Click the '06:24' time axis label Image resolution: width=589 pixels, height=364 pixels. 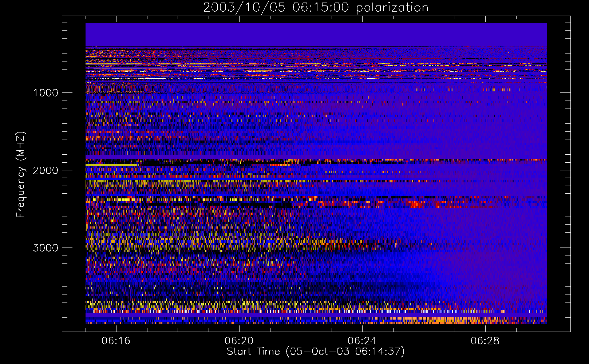tap(362, 341)
